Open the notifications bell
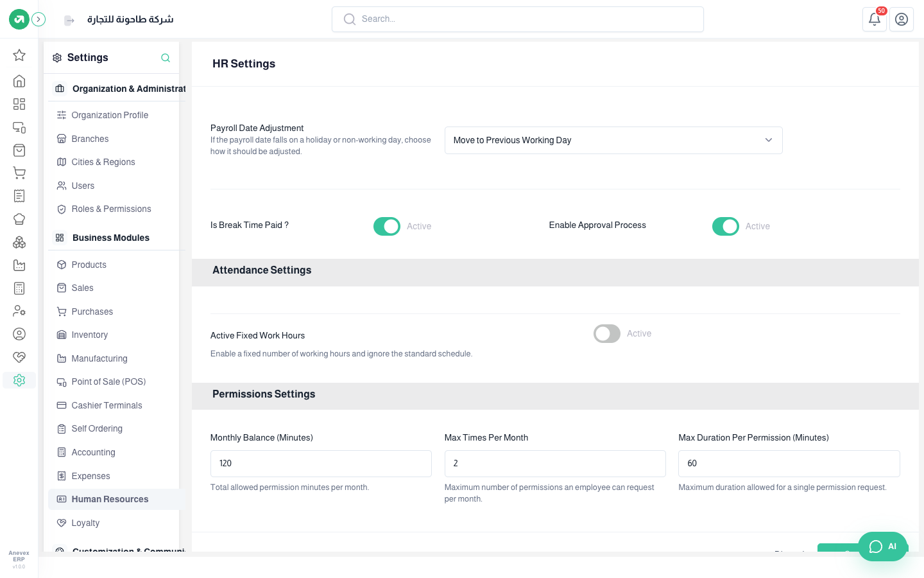 [875, 19]
